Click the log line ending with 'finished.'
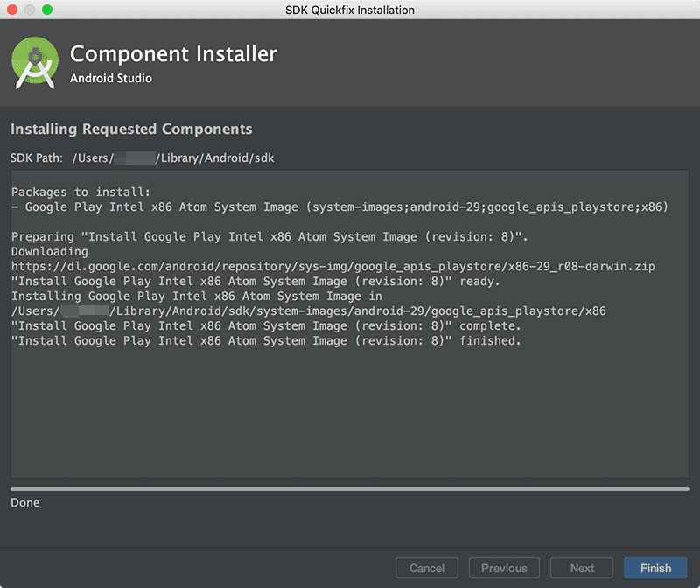 click(266, 340)
